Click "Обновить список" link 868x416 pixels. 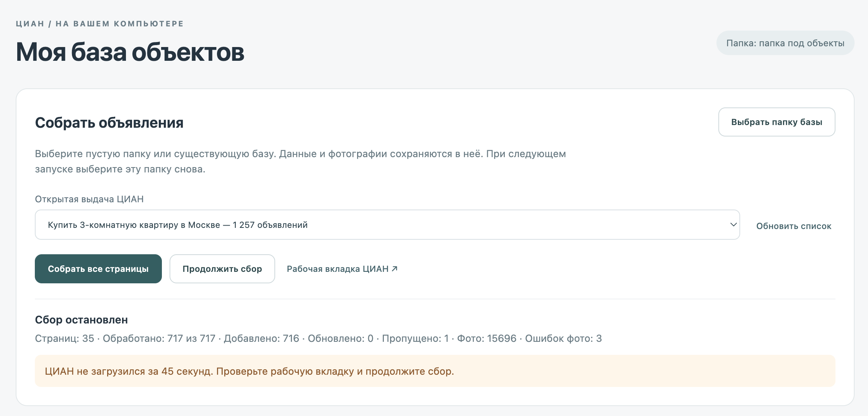(x=794, y=226)
